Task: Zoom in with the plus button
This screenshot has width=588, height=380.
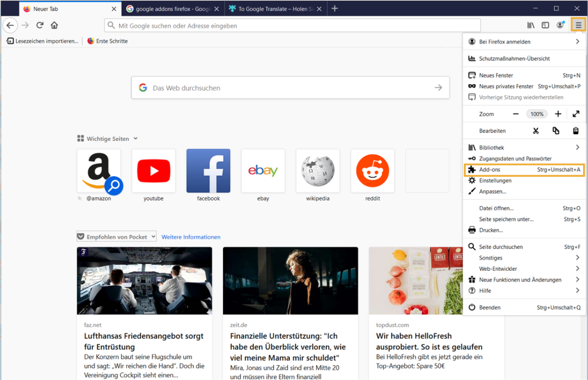Action: [558, 114]
